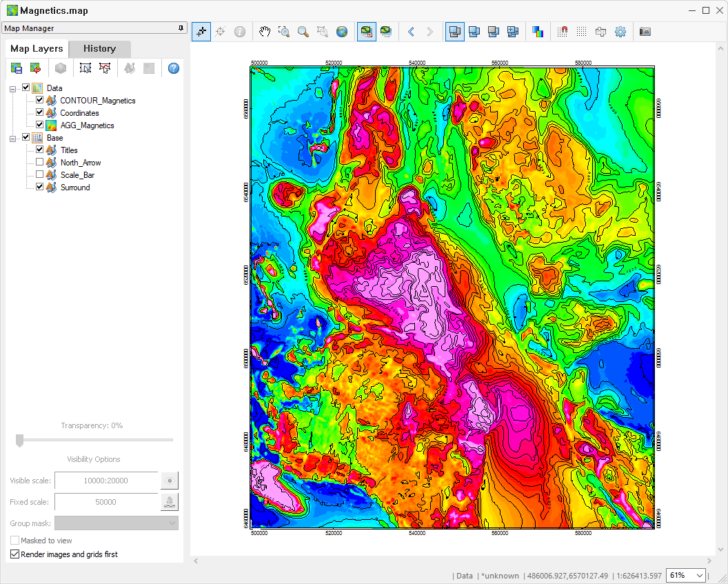Click the magnifier Zoom tool
728x584 pixels.
[303, 32]
